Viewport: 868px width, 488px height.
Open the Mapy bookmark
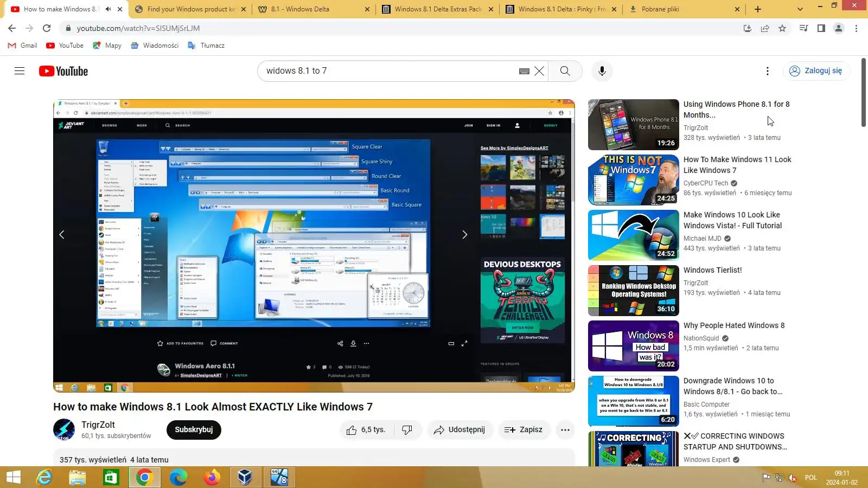[x=107, y=46]
